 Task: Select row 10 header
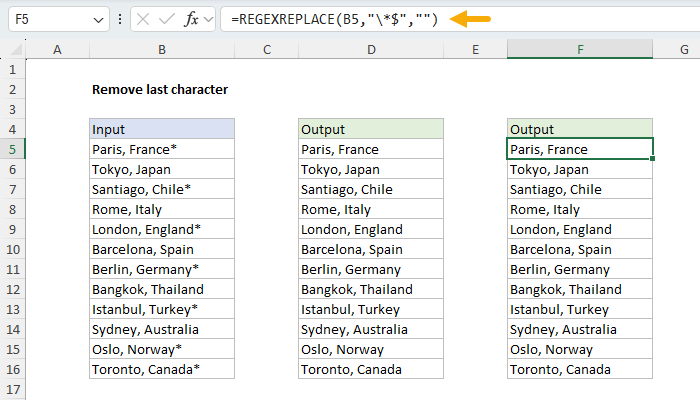coord(12,250)
